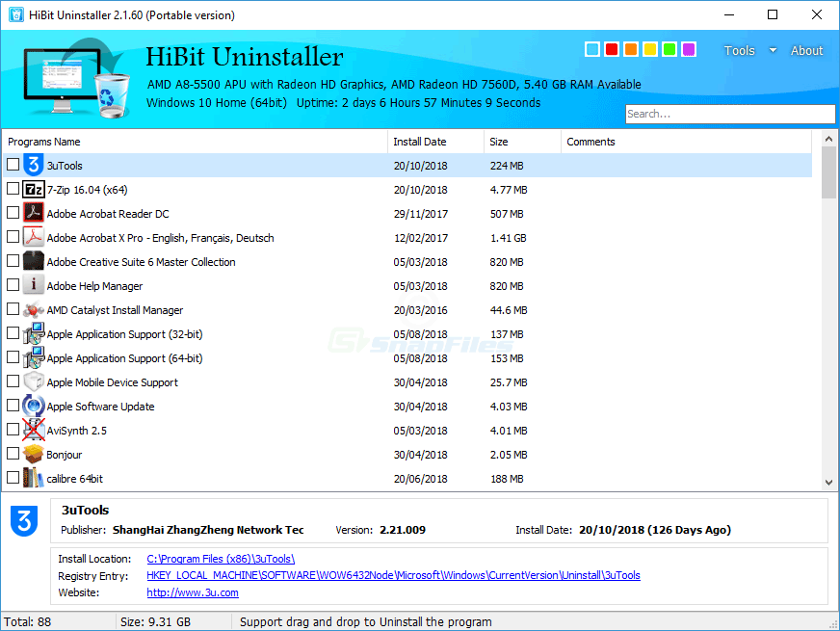The height and width of the screenshot is (631, 840).
Task: Check the checkbox next to 7-Zip
Action: pyautogui.click(x=13, y=189)
